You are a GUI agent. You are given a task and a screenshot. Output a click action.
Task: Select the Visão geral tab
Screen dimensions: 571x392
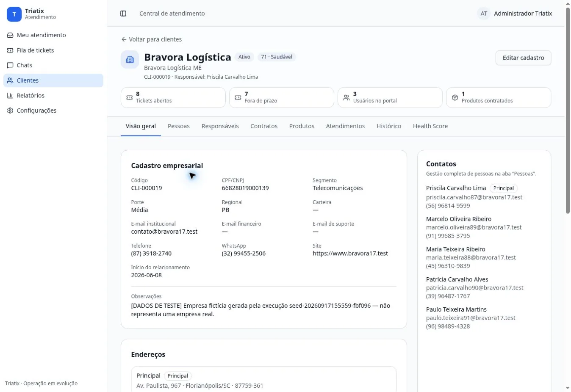[x=141, y=126]
